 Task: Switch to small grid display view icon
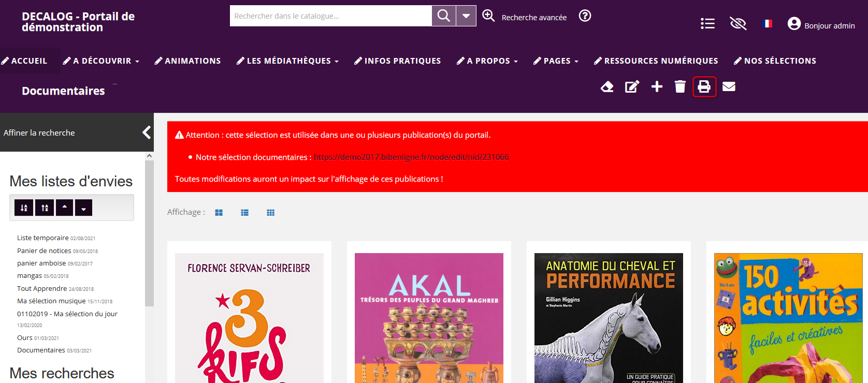click(x=270, y=213)
